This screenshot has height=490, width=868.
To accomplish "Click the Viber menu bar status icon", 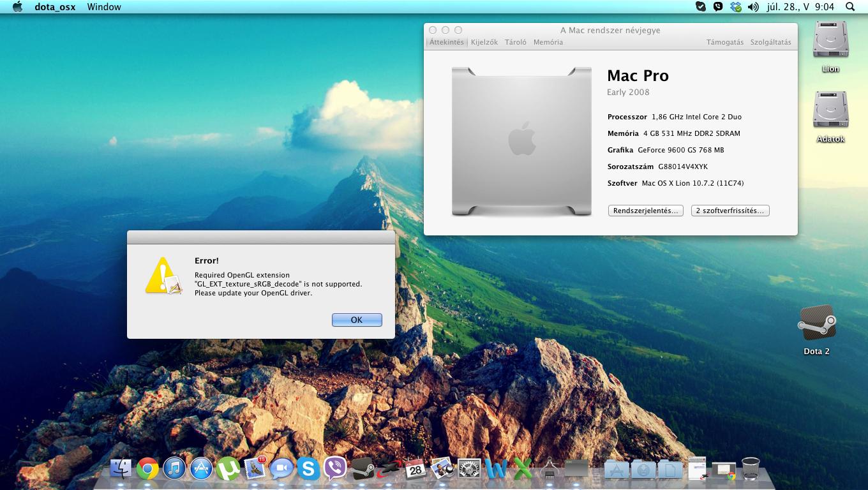I will tap(718, 6).
